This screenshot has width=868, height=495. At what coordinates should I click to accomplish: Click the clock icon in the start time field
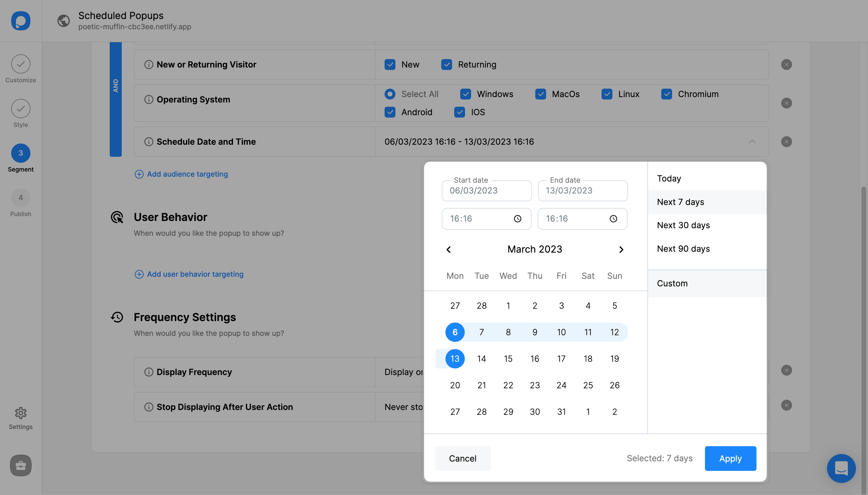click(x=517, y=219)
